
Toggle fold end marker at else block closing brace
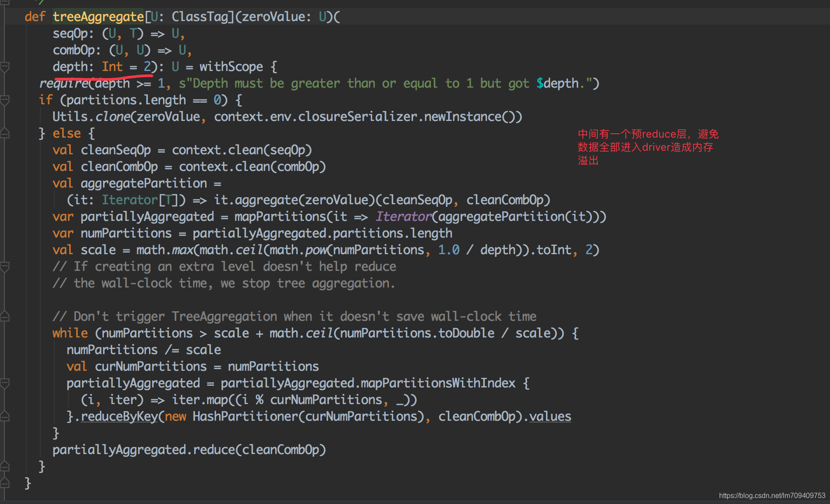click(x=5, y=467)
